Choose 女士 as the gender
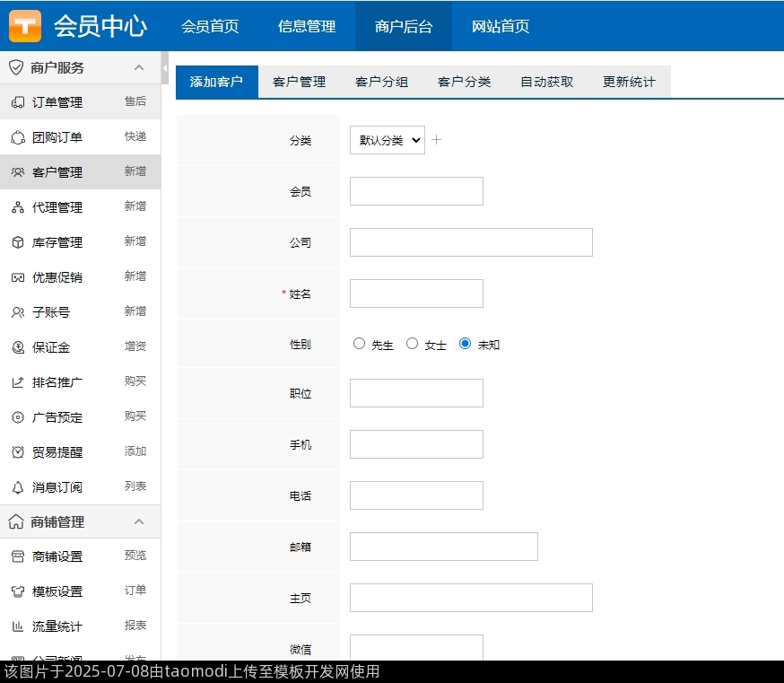 tap(412, 343)
